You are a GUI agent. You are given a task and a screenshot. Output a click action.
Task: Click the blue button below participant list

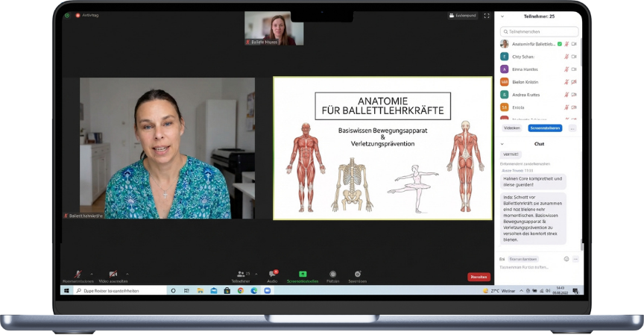point(545,128)
